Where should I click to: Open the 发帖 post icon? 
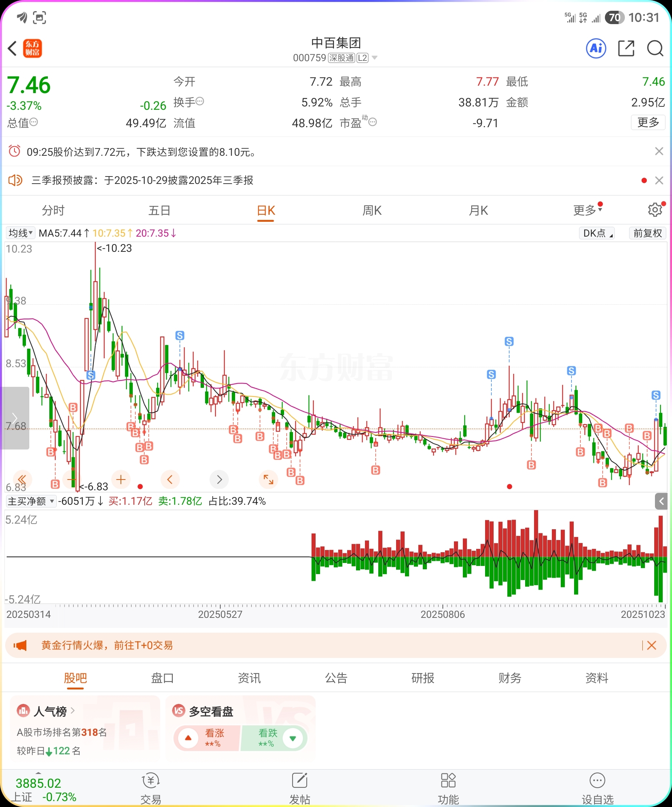pyautogui.click(x=300, y=788)
